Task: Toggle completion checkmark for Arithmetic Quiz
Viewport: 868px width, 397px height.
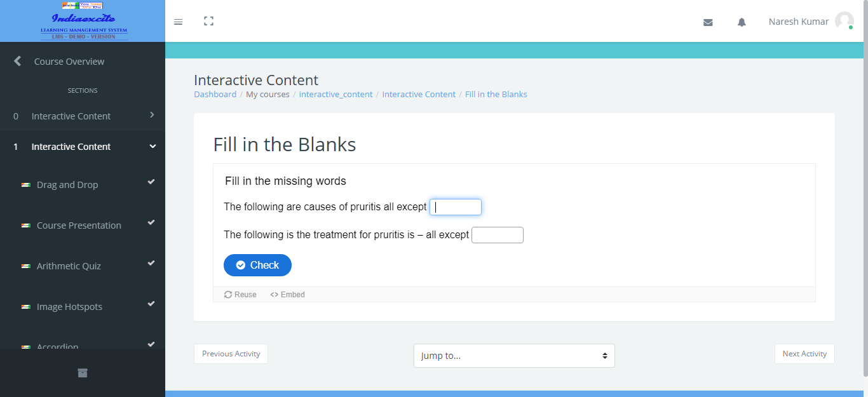Action: [151, 264]
